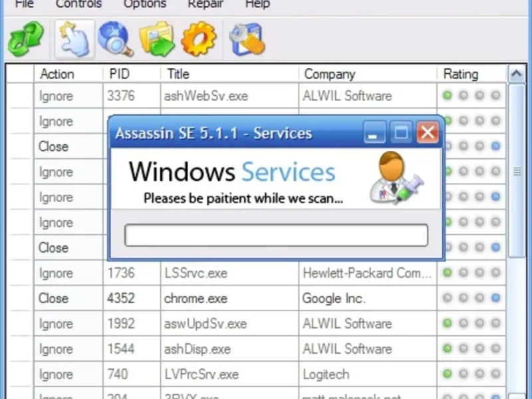
Task: Click the green rating dot for ashWebSv.exe
Action: (448, 95)
